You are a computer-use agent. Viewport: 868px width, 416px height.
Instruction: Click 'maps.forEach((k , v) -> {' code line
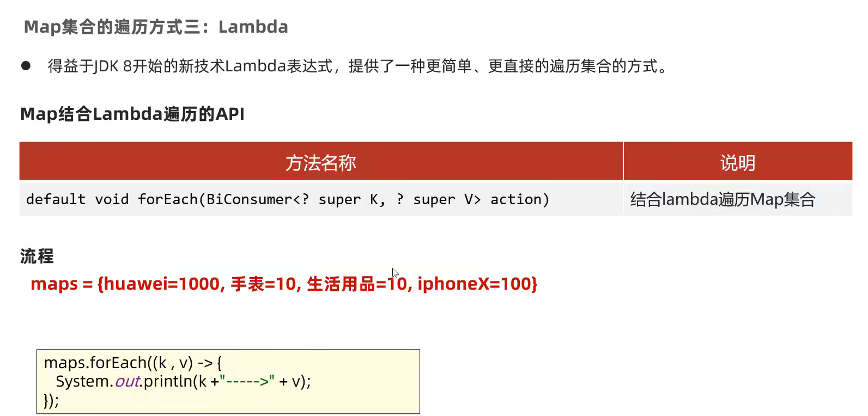(133, 363)
